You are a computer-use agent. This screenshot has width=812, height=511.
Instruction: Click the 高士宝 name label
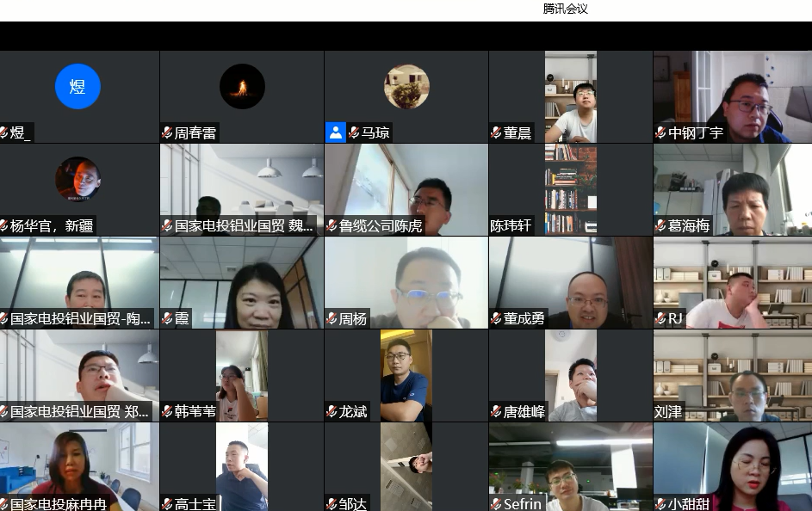pos(195,504)
